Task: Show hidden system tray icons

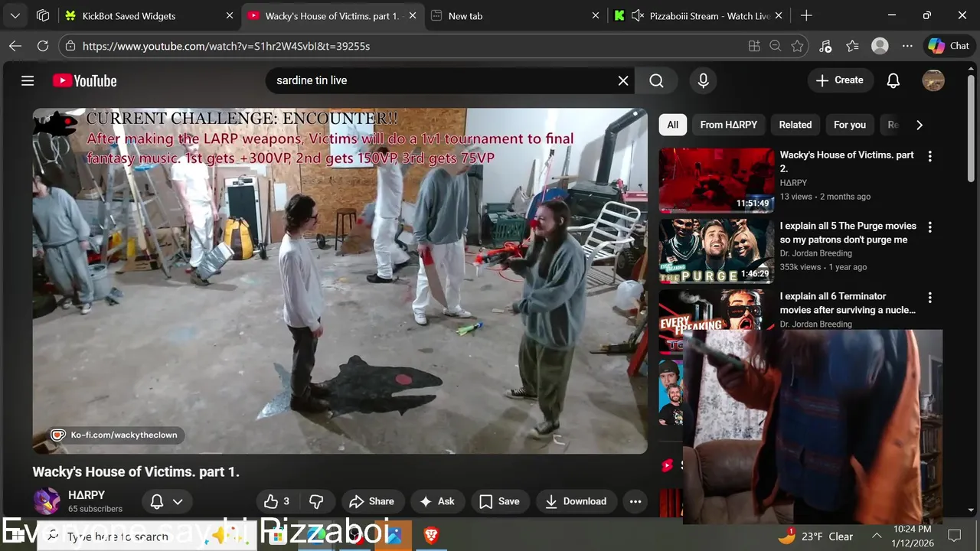Action: tap(877, 536)
